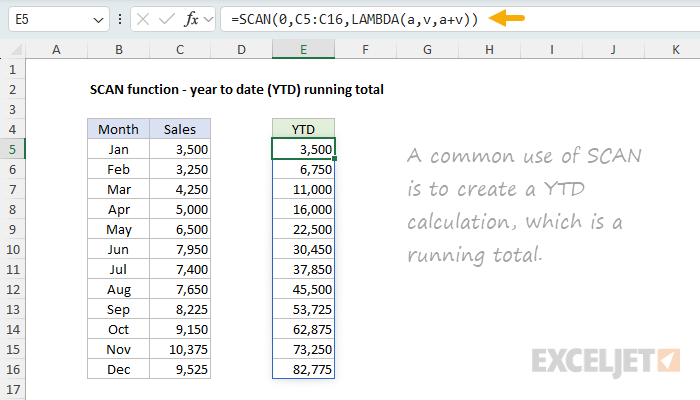Click the Jan month cell
The image size is (700, 400).
click(118, 149)
